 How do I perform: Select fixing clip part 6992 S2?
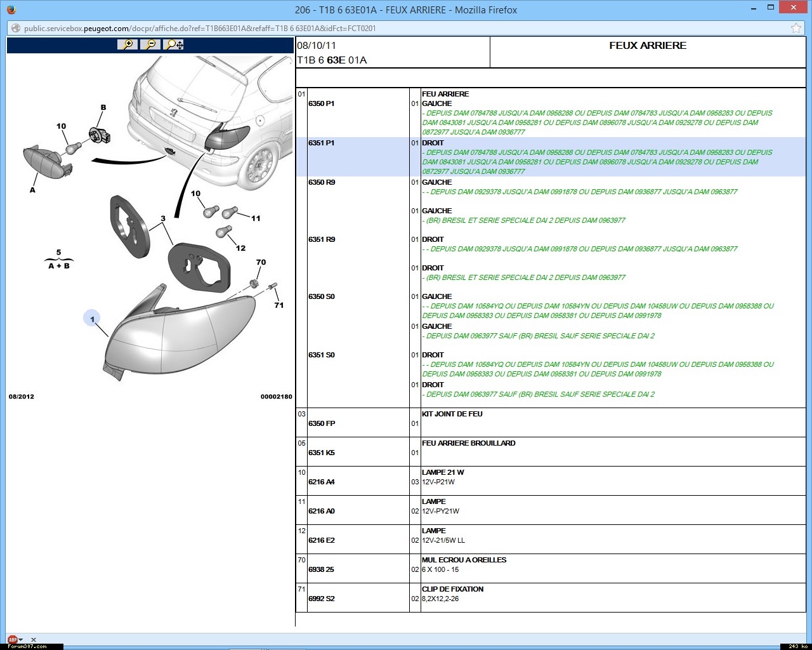click(x=321, y=599)
